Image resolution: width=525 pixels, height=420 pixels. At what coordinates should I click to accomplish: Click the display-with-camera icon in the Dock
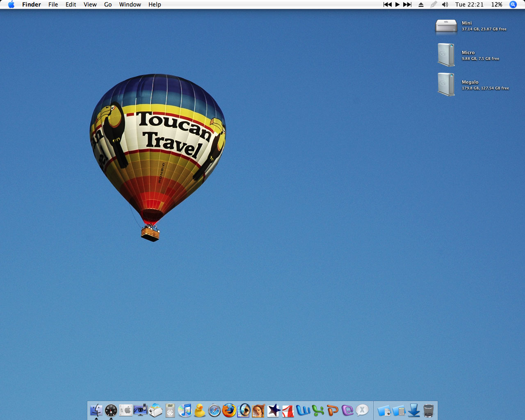point(141,410)
